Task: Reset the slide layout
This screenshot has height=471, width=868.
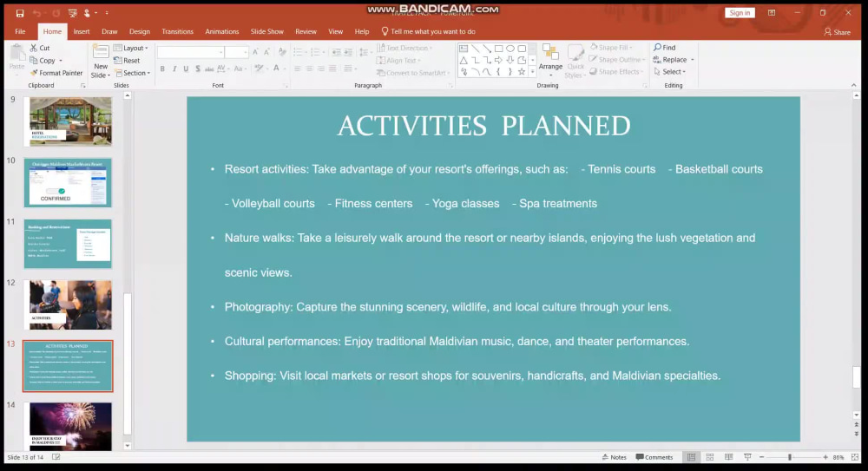Action: [x=127, y=61]
